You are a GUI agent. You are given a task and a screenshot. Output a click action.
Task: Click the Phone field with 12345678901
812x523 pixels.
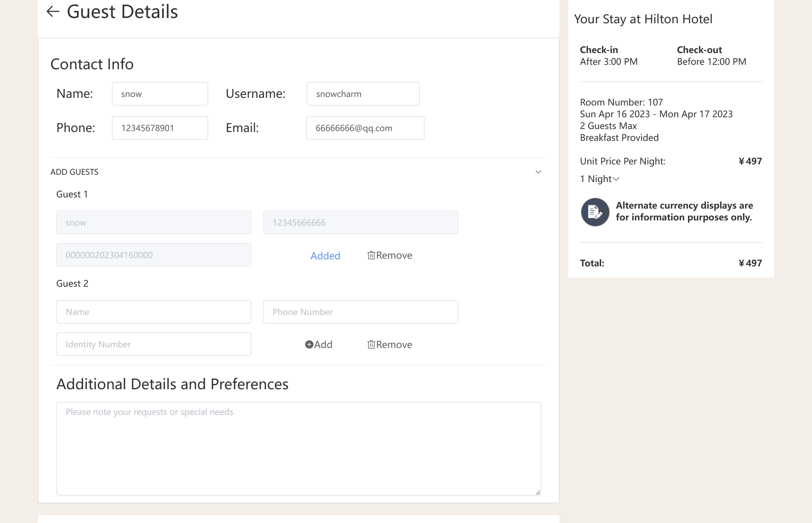click(x=160, y=128)
